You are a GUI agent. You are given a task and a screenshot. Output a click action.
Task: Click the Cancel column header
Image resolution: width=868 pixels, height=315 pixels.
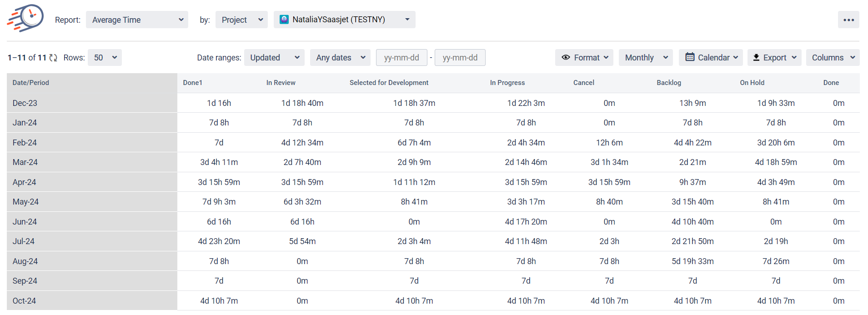(x=584, y=83)
